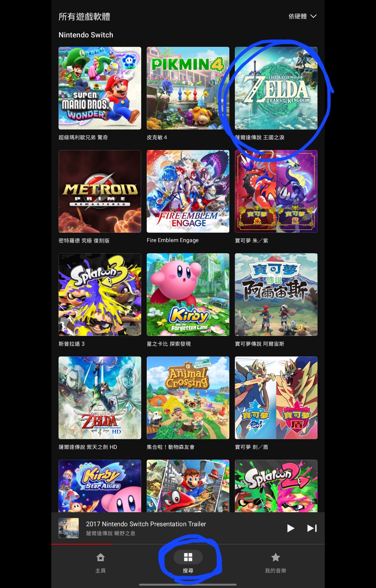Go to 我的音樂 star tab
This screenshot has width=376, height=588.
coord(276,563)
